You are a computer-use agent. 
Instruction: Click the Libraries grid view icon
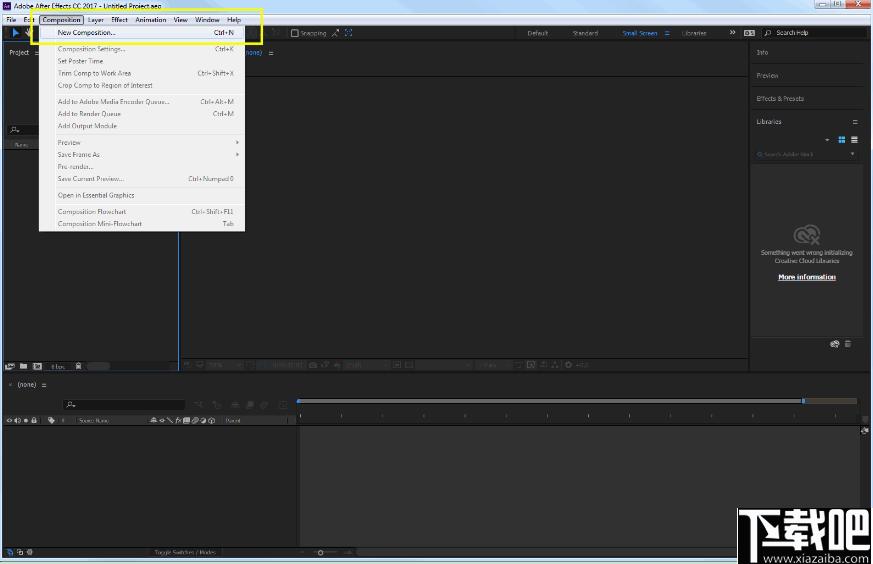(842, 140)
